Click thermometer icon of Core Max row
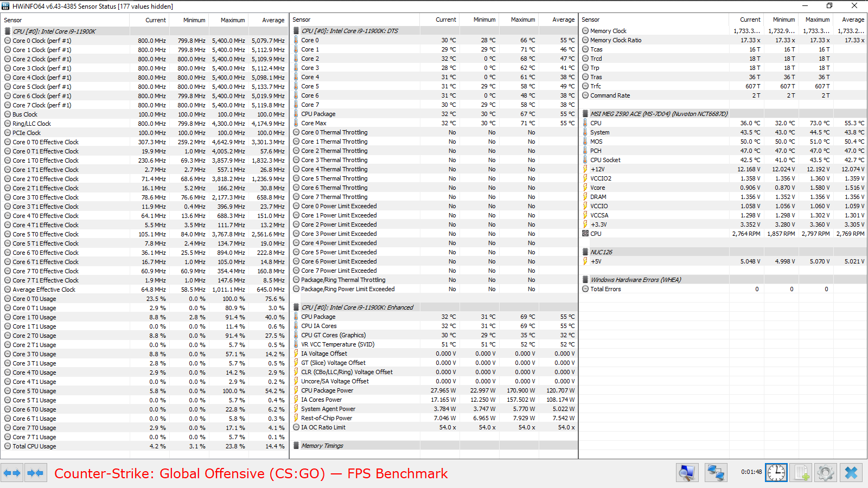This screenshot has height=488, width=868. (x=296, y=123)
